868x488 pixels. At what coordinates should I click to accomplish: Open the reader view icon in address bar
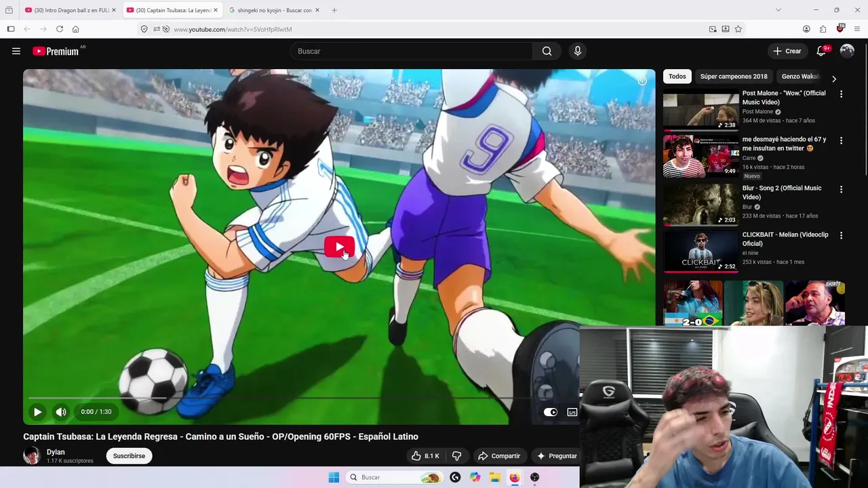726,29
